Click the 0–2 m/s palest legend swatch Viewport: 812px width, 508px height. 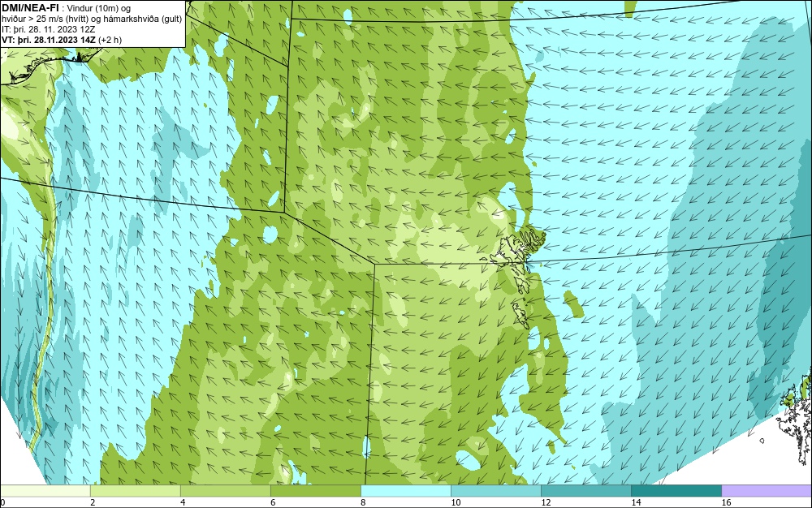45,491
